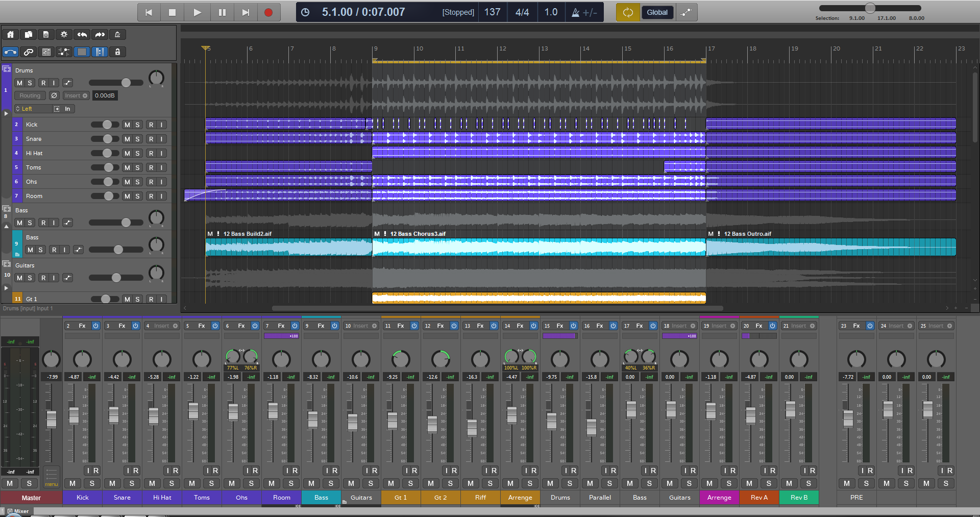Click the Insert button on Drums track
Screen dimensions: 980x517
click(76, 95)
